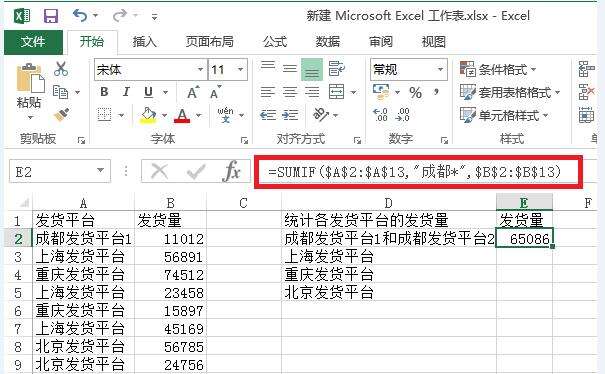Click the select-all corner triangle
Screen dimensions: 605x374
24,203
